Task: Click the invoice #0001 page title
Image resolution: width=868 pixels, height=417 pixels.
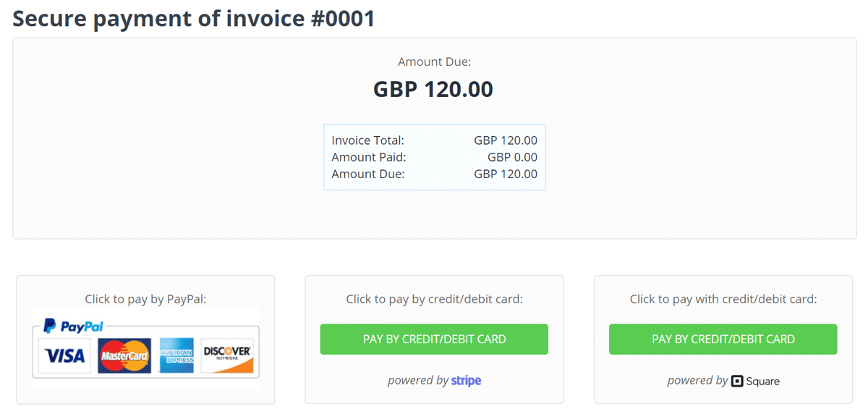Action: point(194,18)
